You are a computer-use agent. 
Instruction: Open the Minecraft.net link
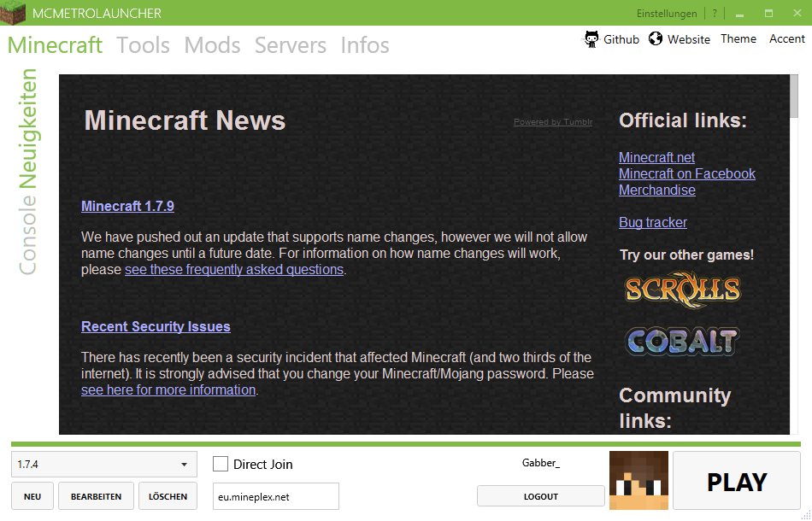tap(656, 157)
